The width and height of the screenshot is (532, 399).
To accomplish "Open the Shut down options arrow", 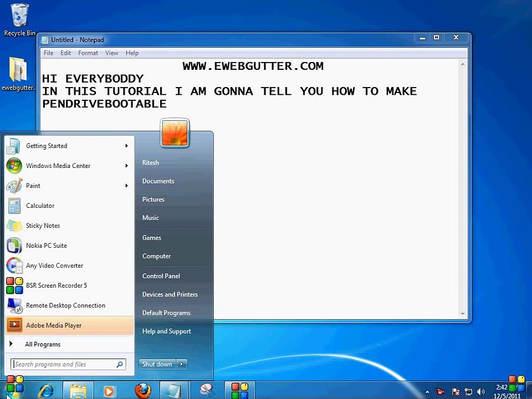I will pos(182,364).
